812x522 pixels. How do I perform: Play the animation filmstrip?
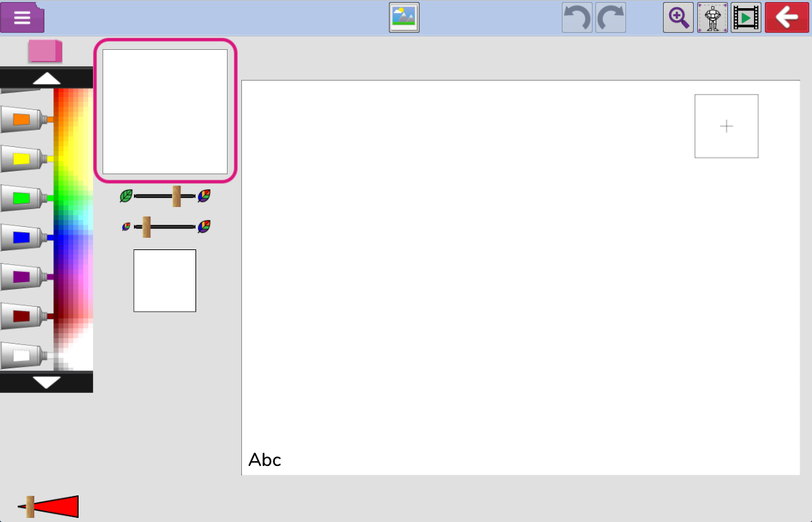pos(746,18)
